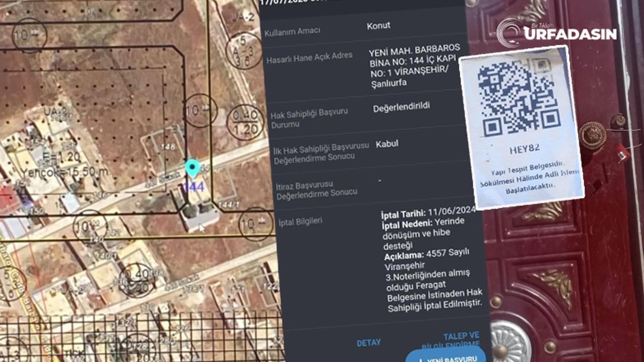Click the cyan location pin on map
Image resolution: width=644 pixels, height=362 pixels.
coord(192,168)
